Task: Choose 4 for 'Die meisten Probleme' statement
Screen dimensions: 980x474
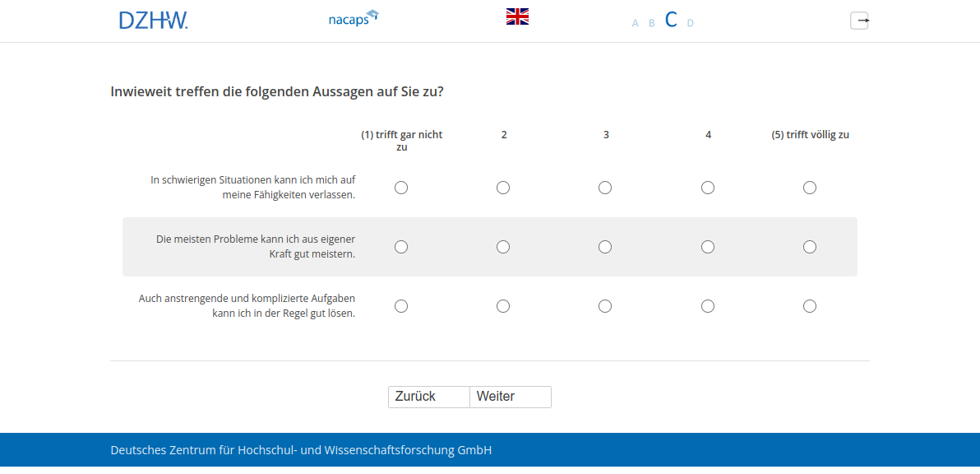Action: [708, 247]
